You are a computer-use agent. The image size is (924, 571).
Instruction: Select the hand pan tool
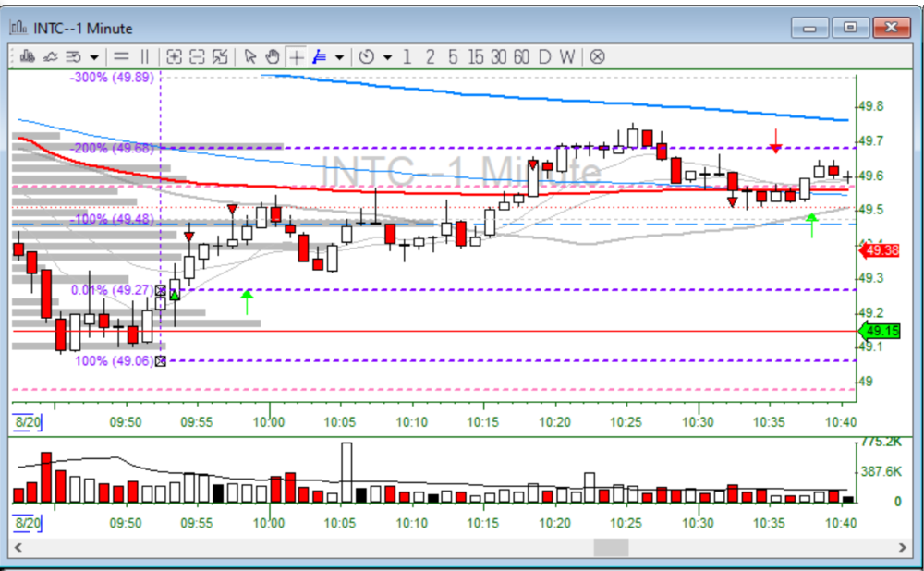coord(273,56)
